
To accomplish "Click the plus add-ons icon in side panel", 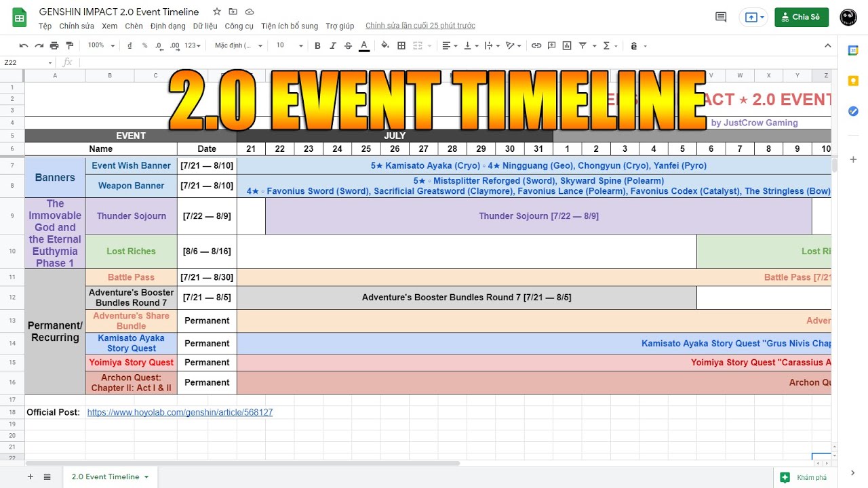I will (853, 159).
